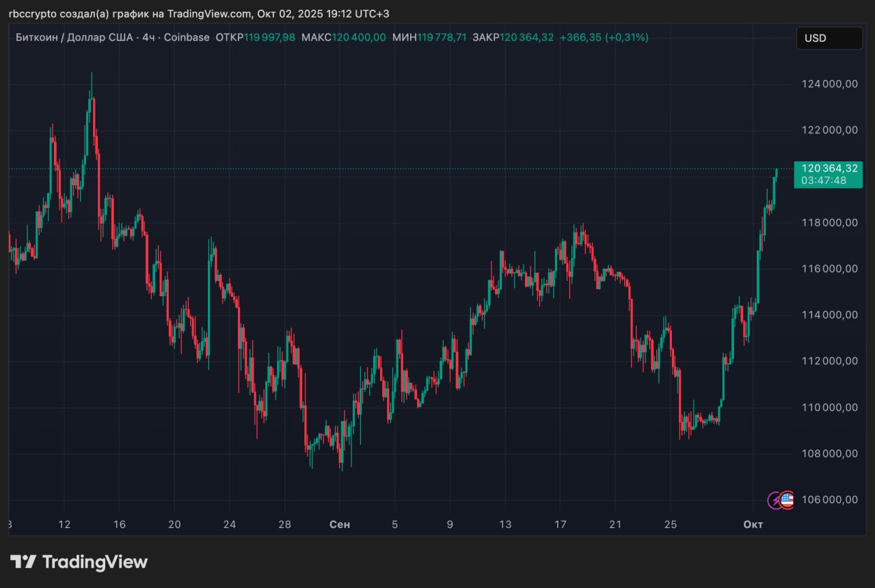Click the Окт month marker on time axis
The height and width of the screenshot is (588, 875).
pyautogui.click(x=753, y=524)
